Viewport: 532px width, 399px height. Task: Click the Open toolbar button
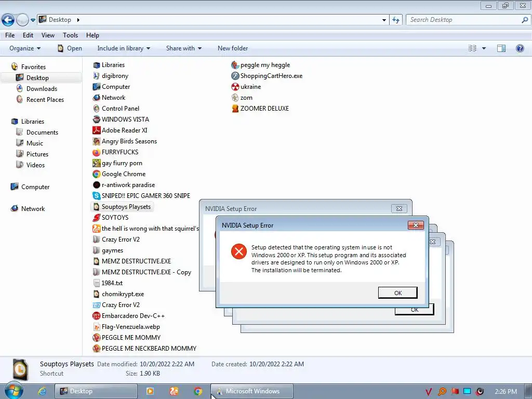(70, 48)
